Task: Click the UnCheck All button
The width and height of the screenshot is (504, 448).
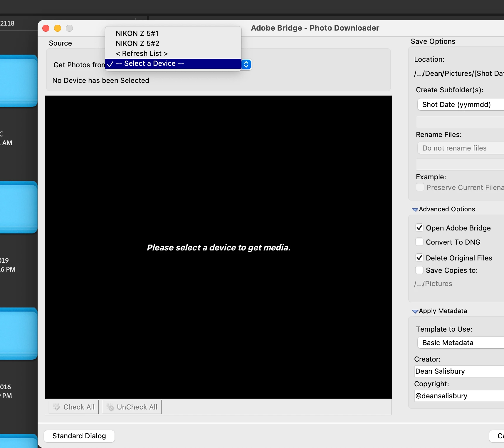Action: (132, 407)
